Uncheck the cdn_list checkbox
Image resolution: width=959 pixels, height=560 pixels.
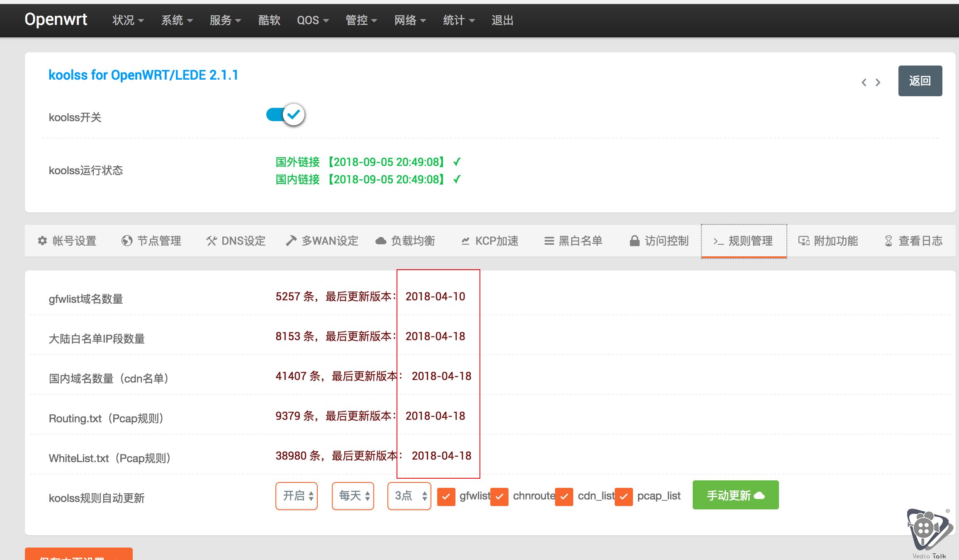[x=564, y=497]
